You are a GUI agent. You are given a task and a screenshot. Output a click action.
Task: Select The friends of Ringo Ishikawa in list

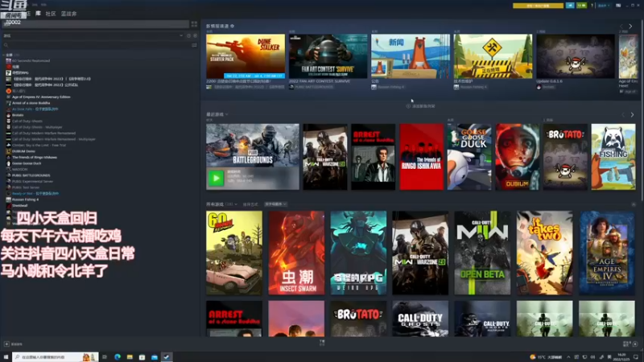[x=35, y=157]
